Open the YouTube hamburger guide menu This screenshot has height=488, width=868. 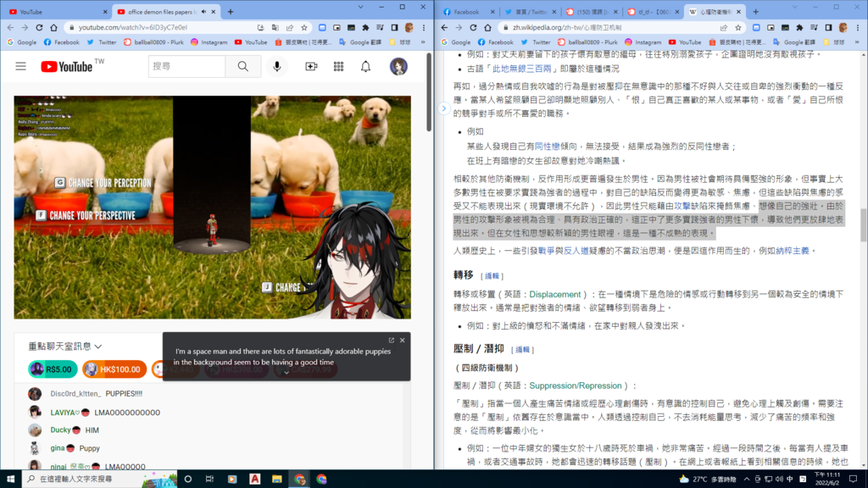20,66
